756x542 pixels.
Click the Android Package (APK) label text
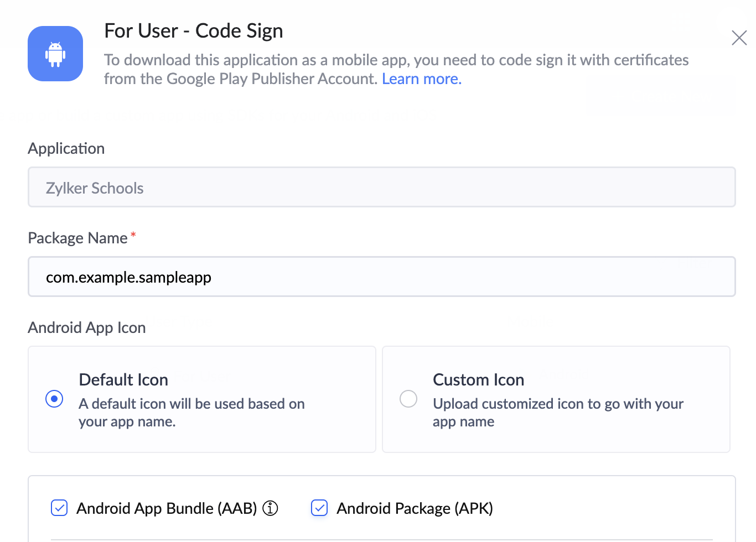pyautogui.click(x=415, y=508)
